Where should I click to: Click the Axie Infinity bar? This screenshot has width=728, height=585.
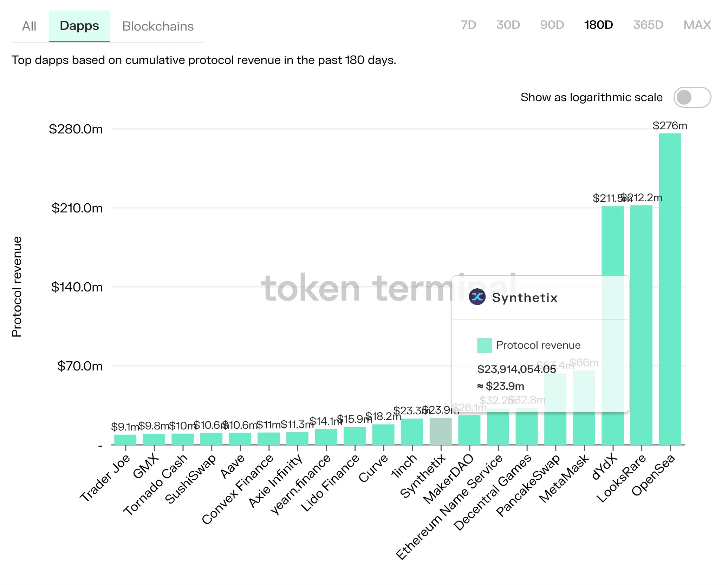click(297, 439)
